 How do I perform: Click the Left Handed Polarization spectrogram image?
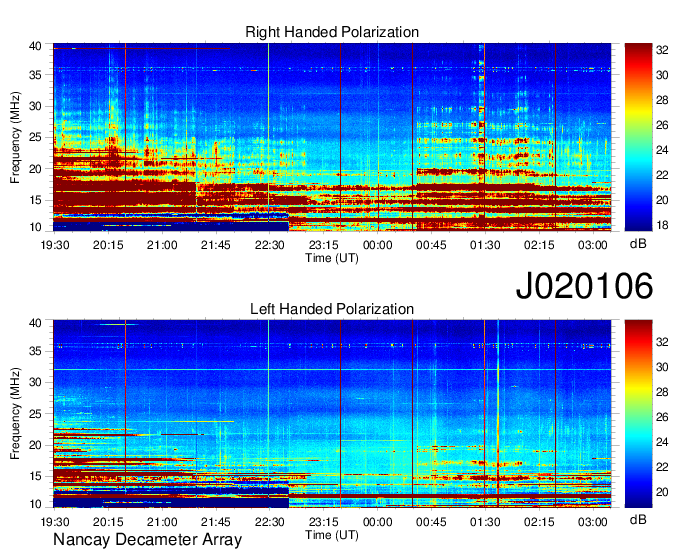[x=332, y=414]
